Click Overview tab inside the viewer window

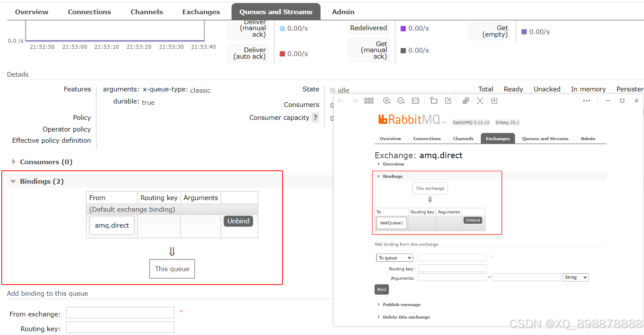tap(390, 139)
